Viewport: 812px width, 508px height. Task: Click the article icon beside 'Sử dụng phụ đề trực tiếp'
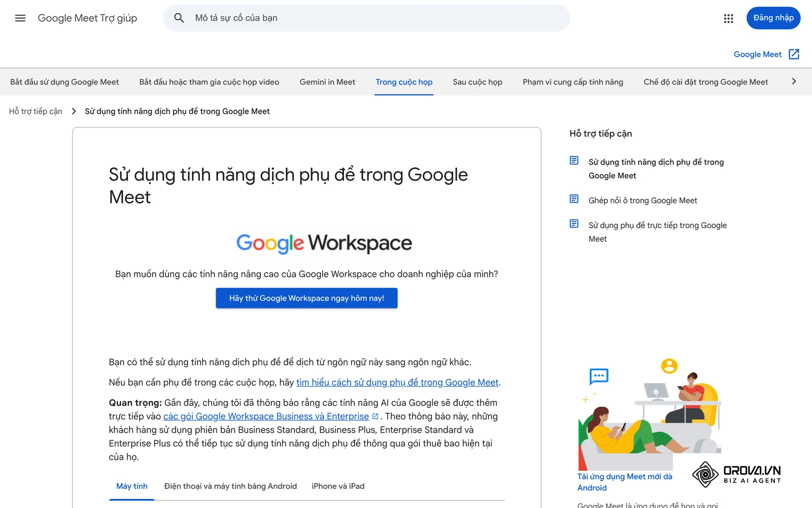[574, 224]
